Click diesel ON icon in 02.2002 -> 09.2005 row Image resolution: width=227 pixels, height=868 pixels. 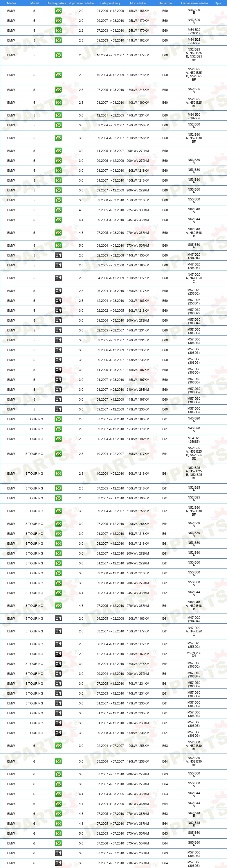(x=58, y=310)
